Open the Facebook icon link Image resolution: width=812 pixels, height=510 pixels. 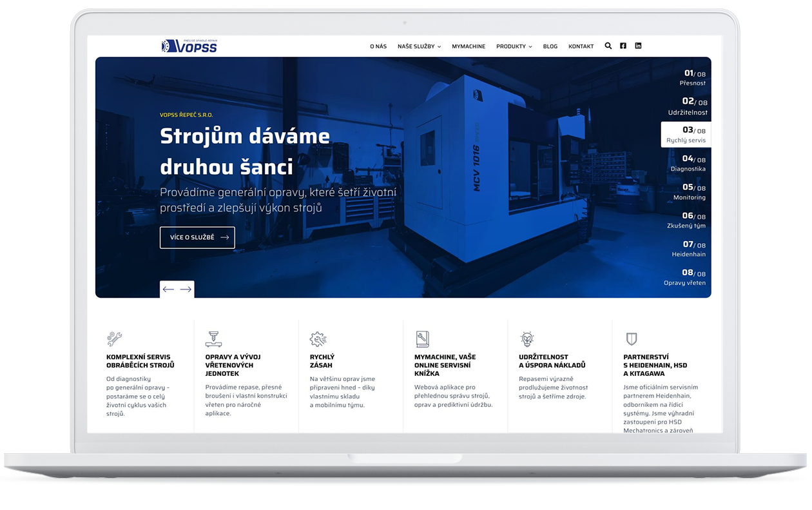click(x=623, y=46)
